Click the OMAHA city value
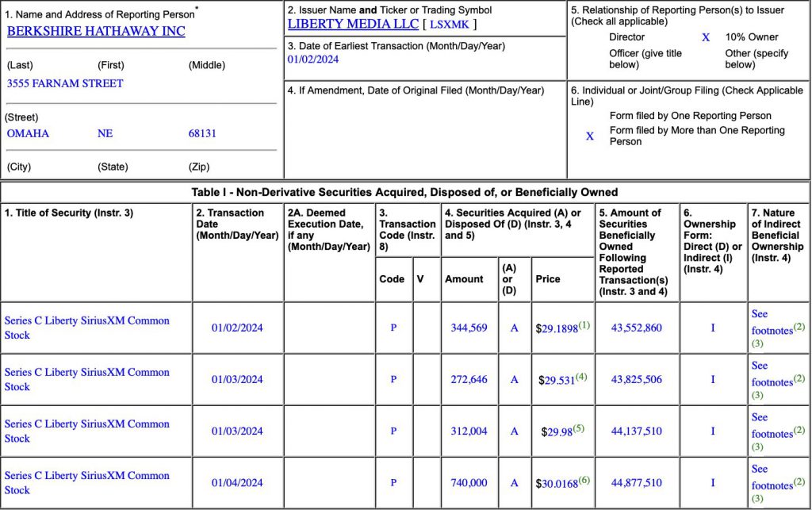 click(28, 133)
